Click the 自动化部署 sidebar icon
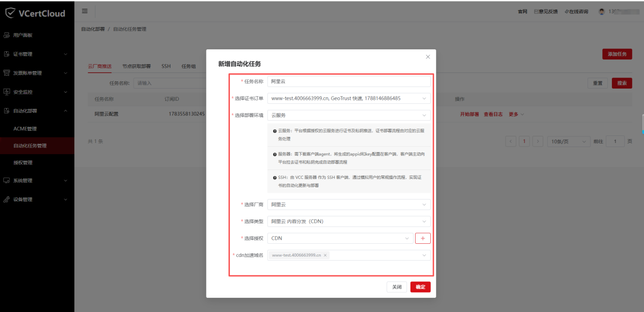The height and width of the screenshot is (312, 644). (7, 110)
